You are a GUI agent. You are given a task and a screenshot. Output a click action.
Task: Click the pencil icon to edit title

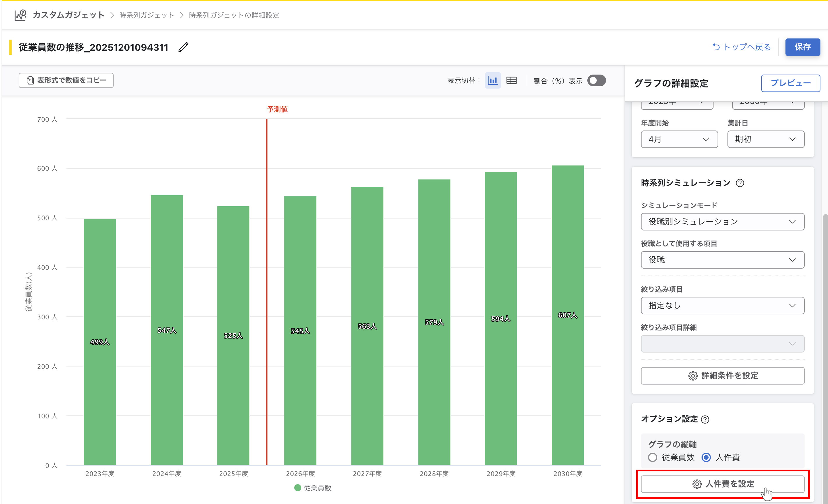coord(183,47)
